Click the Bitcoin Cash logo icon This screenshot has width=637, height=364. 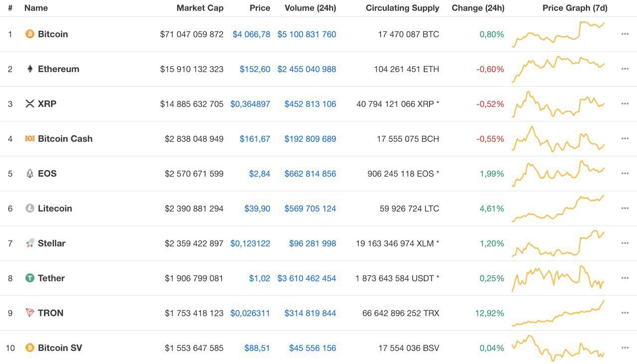[x=30, y=139]
